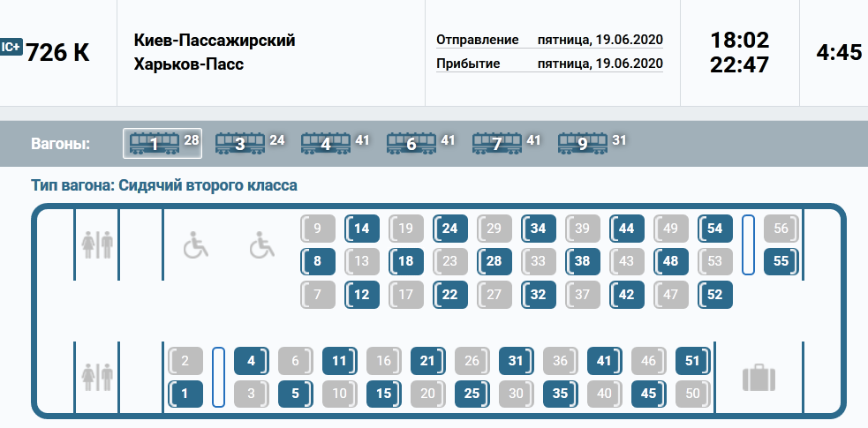The width and height of the screenshot is (868, 428).
Task: Choose available seat 55
Action: pos(781,261)
